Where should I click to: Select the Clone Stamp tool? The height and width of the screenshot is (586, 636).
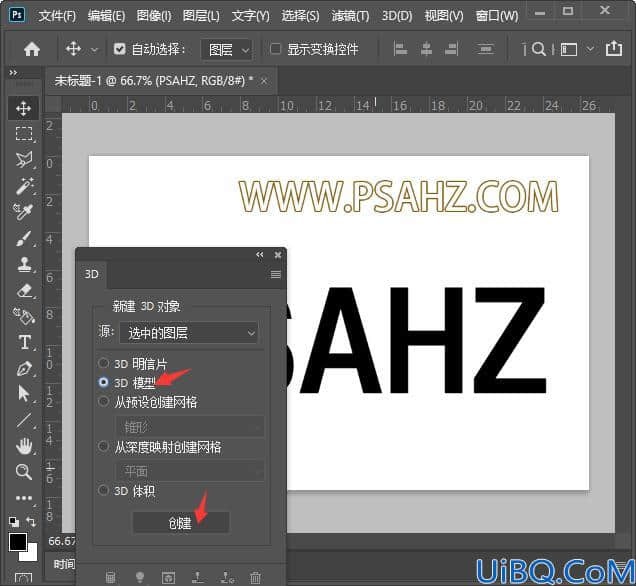[x=24, y=264]
